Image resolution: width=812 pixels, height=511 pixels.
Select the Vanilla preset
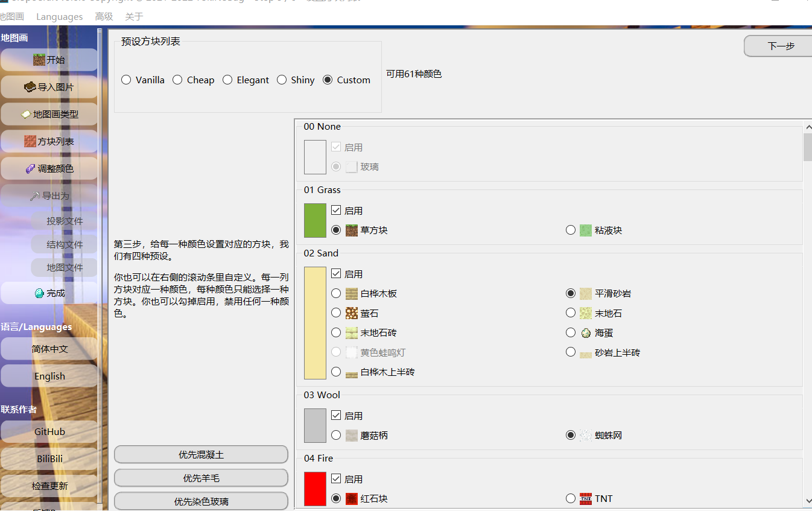click(126, 79)
